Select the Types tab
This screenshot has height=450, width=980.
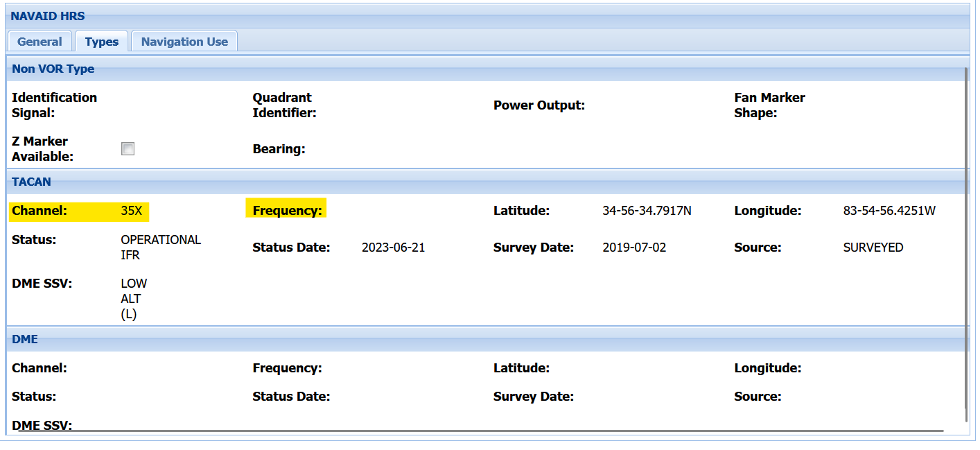pos(102,42)
